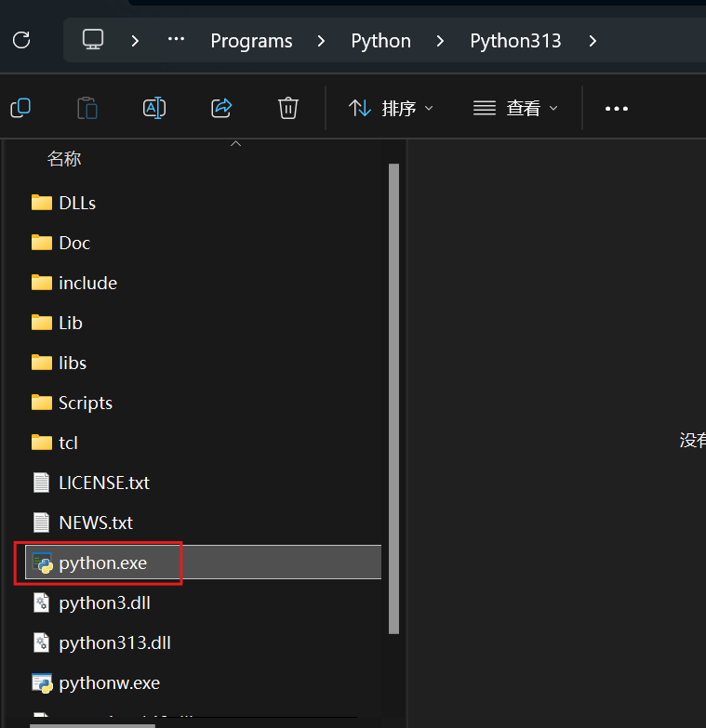Open the toolbar more options ellipsis
This screenshot has height=728, width=706.
tap(617, 109)
